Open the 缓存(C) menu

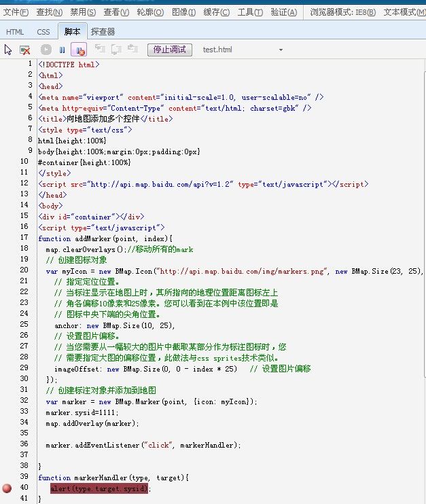216,12
